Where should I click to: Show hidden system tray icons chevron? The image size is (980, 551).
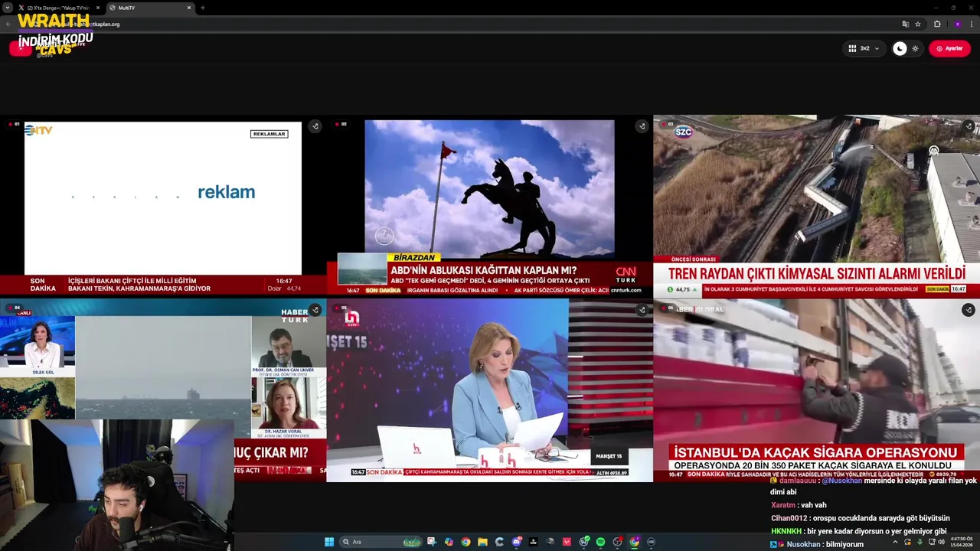tap(895, 542)
